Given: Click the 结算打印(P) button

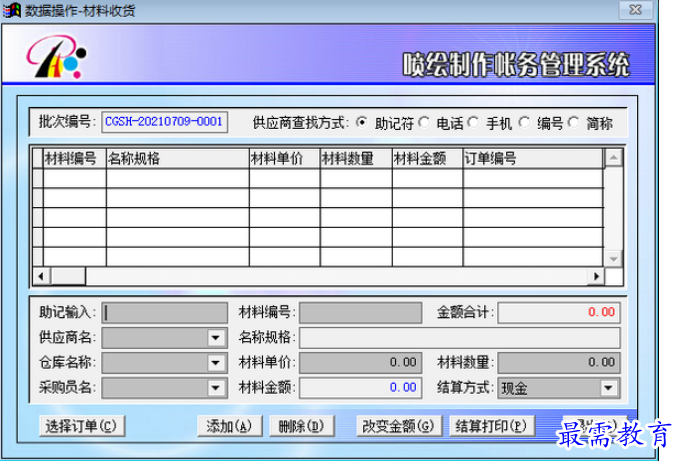Looking at the screenshot, I should coord(490,426).
